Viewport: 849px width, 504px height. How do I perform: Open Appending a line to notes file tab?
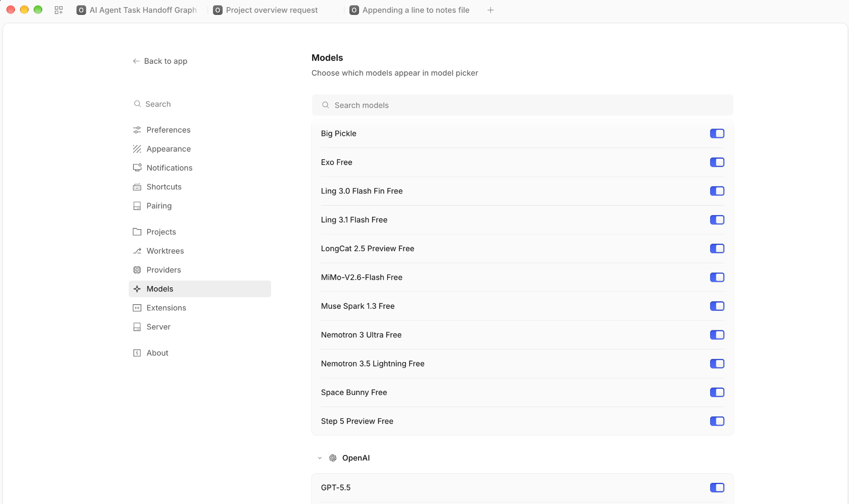[x=410, y=10]
